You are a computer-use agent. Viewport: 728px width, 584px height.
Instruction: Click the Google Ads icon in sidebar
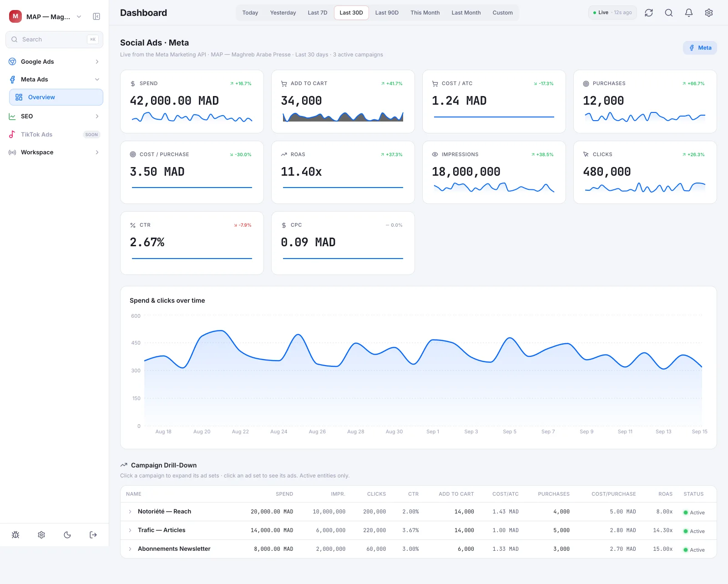tap(12, 61)
